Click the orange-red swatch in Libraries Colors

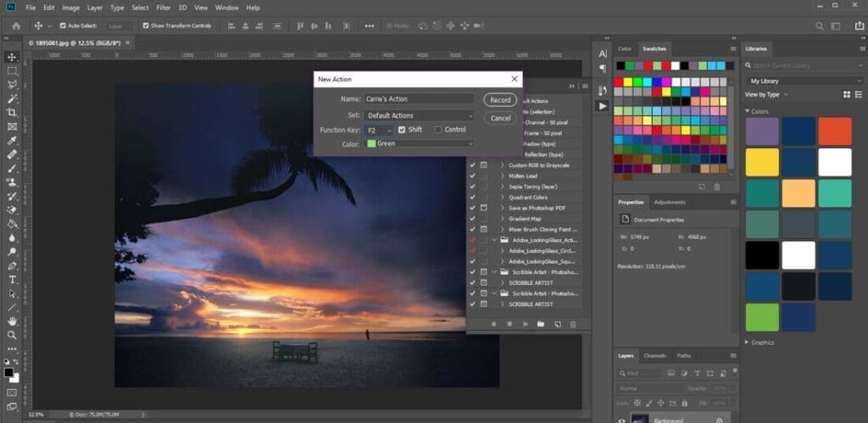835,131
